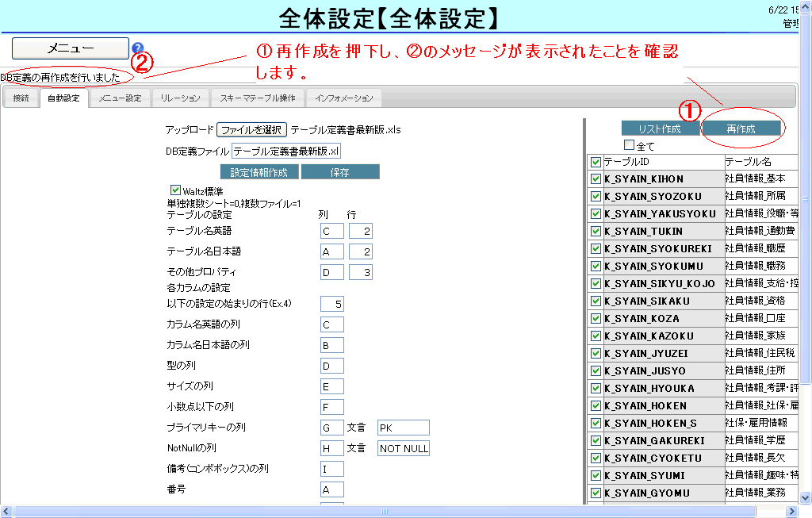Screen dimensions: 812x518
Task: Switch to the インフォメーション tab
Action: click(344, 98)
